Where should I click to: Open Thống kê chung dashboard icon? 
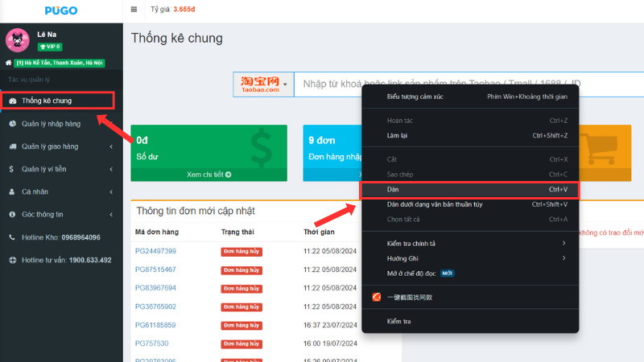click(12, 101)
